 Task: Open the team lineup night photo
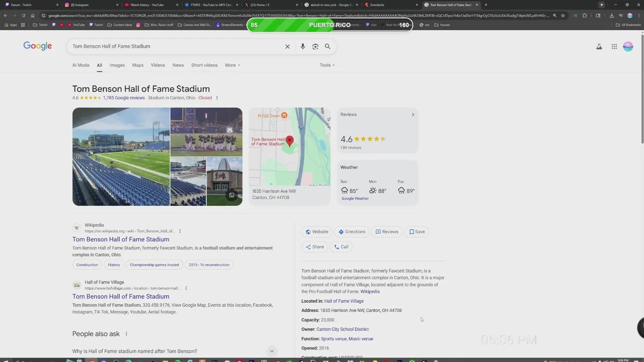pos(206,132)
